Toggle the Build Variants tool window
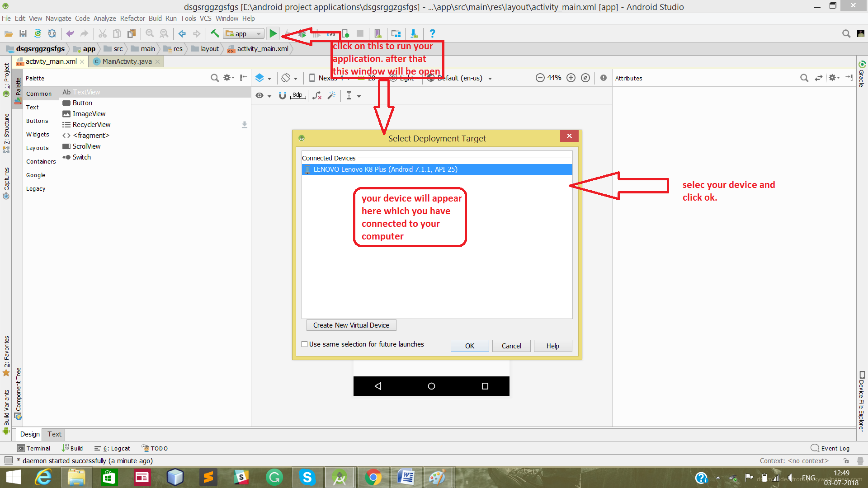The width and height of the screenshot is (868, 488). point(6,412)
